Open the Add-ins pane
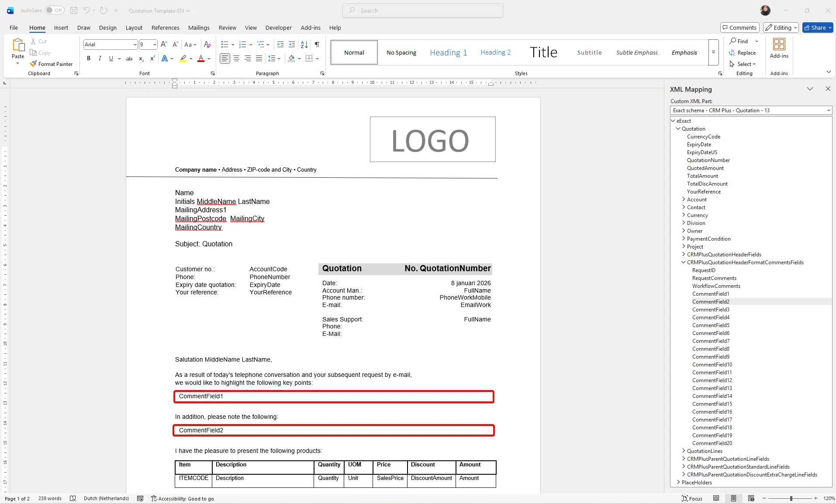This screenshot has height=504, width=836. tap(779, 48)
